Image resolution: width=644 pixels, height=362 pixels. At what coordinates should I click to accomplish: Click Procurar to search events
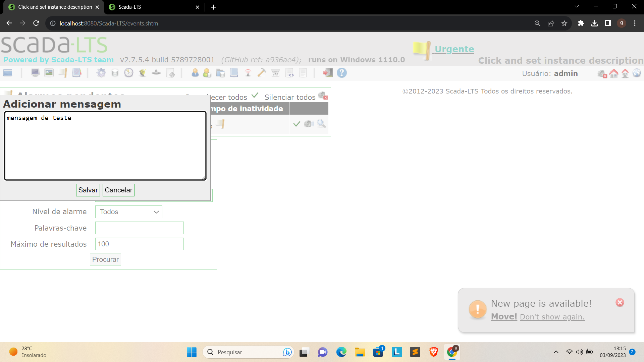click(105, 259)
